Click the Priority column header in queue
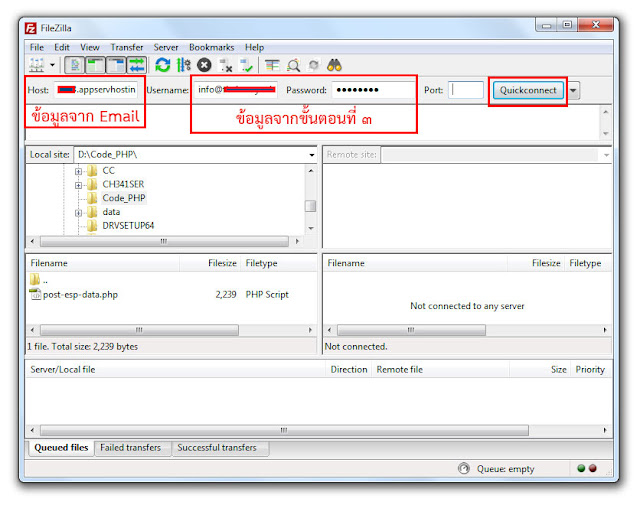Image resolution: width=640 pixels, height=505 pixels. click(590, 369)
